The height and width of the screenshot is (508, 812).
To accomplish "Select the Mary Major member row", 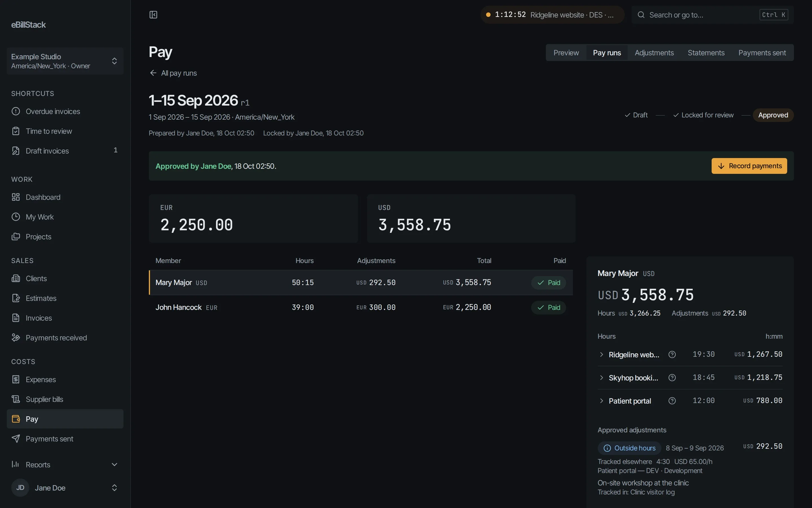I will tap(361, 283).
